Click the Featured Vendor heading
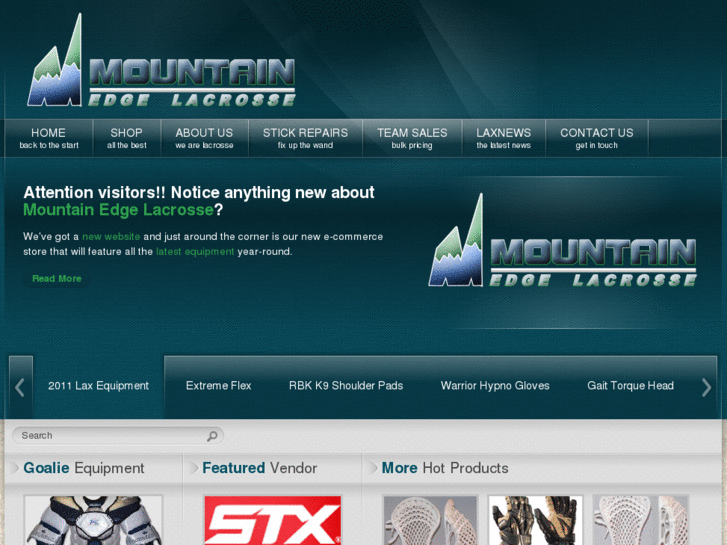 (x=260, y=468)
